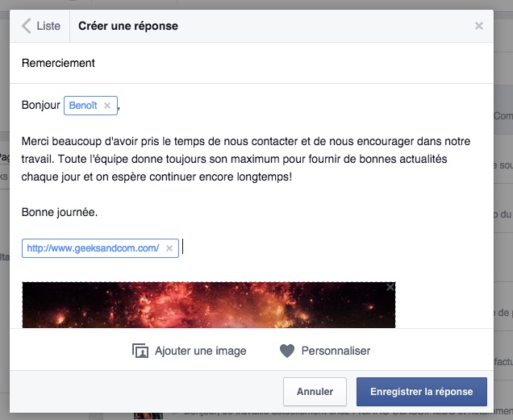Close the Créer une réponse dialog
Image resolution: width=513 pixels, height=420 pixels.
click(479, 26)
